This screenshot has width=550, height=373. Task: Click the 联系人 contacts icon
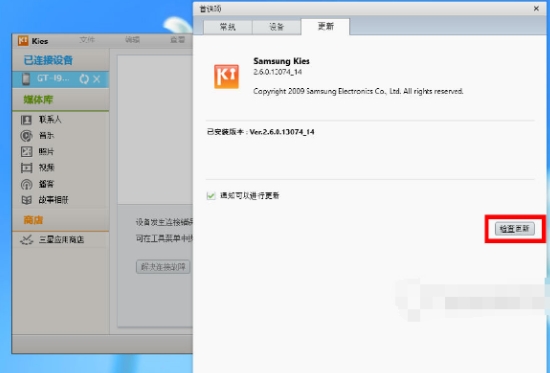[26, 120]
